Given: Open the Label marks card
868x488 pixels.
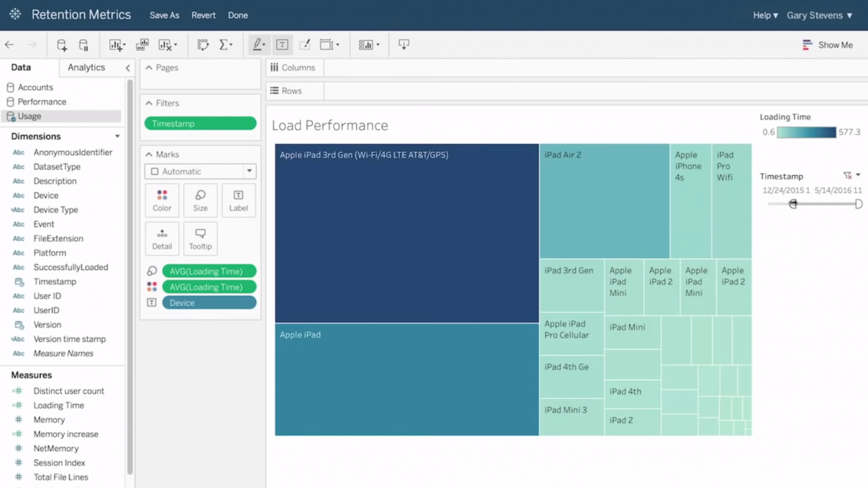Looking at the screenshot, I should (238, 200).
